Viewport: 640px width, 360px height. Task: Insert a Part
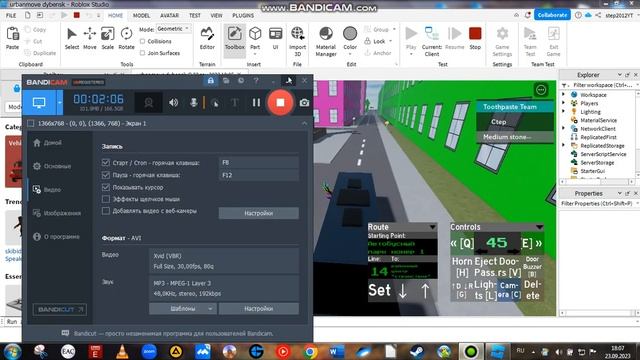(255, 38)
